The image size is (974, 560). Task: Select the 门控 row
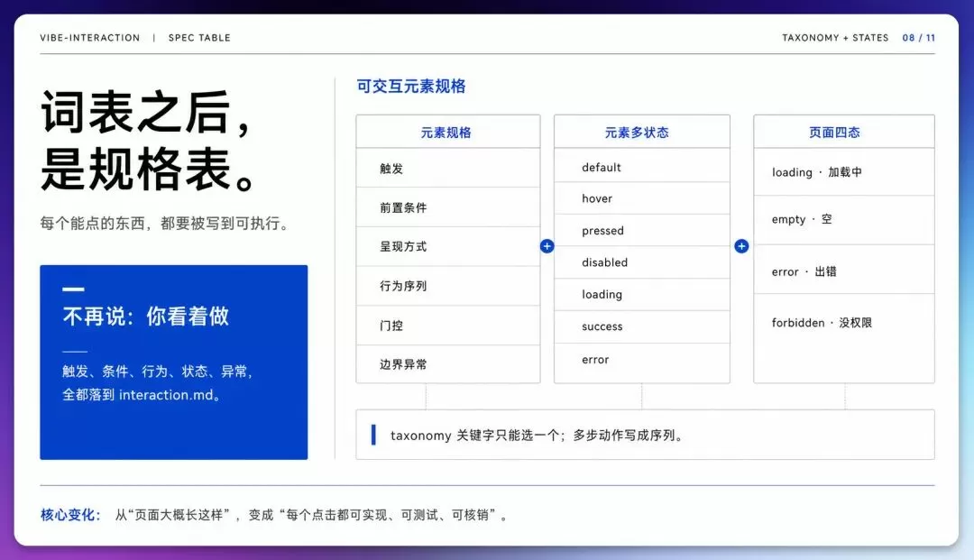(448, 326)
